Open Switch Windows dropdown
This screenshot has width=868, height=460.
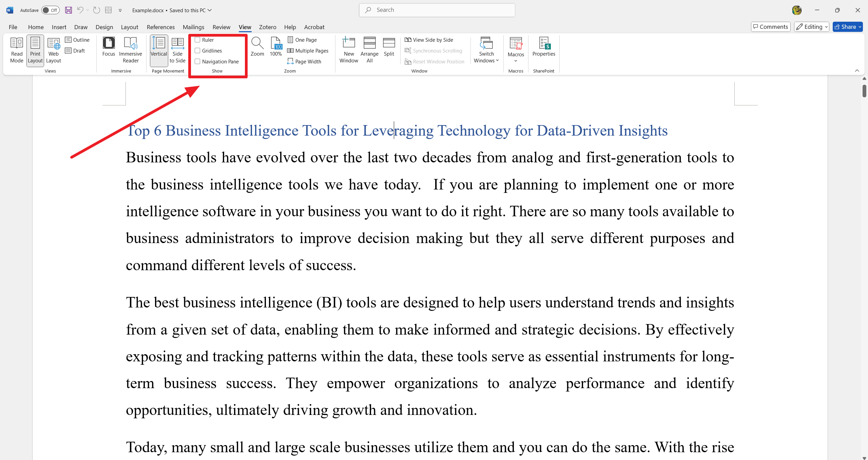coord(486,50)
